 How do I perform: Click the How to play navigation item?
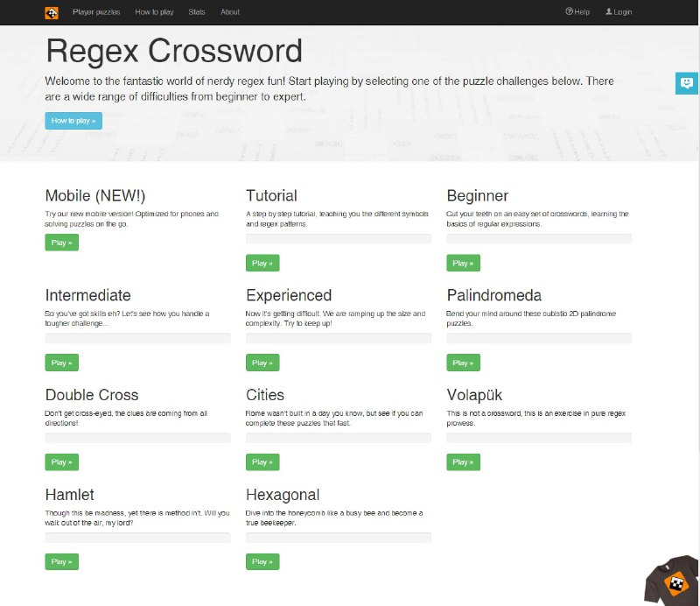pyautogui.click(x=154, y=12)
